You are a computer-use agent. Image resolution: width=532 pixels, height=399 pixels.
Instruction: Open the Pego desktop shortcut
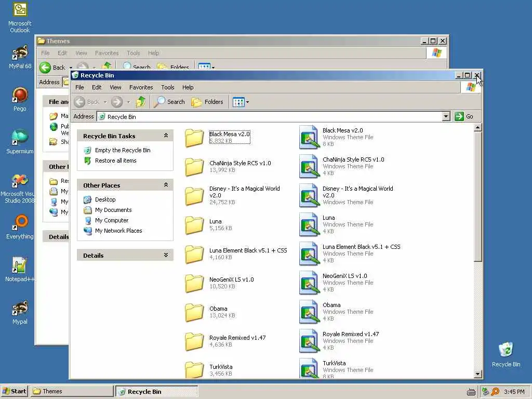coord(20,99)
